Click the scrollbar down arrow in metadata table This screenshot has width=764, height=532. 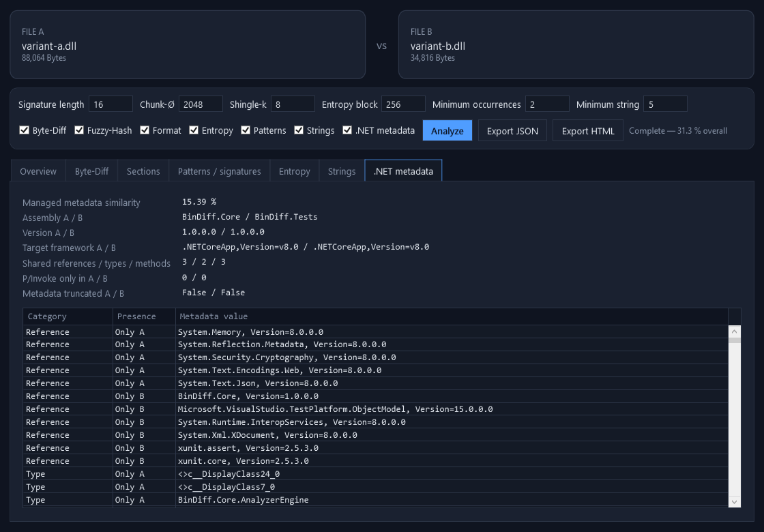coord(734,501)
